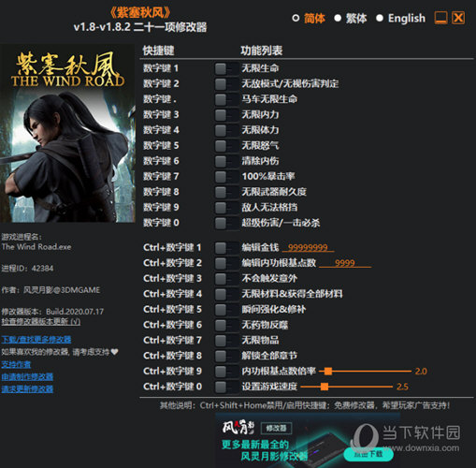
Task: Click the 风灵月影修改器 ad banner
Action: [308, 440]
